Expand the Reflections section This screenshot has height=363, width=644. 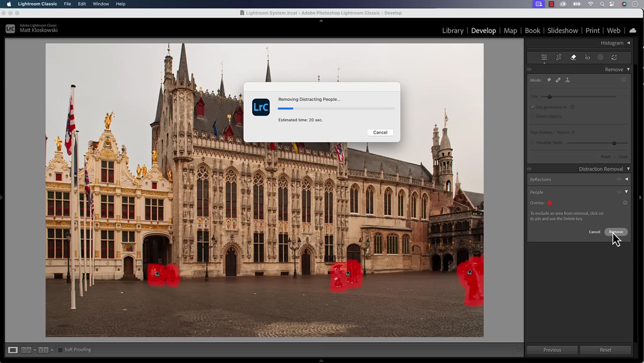[626, 179]
